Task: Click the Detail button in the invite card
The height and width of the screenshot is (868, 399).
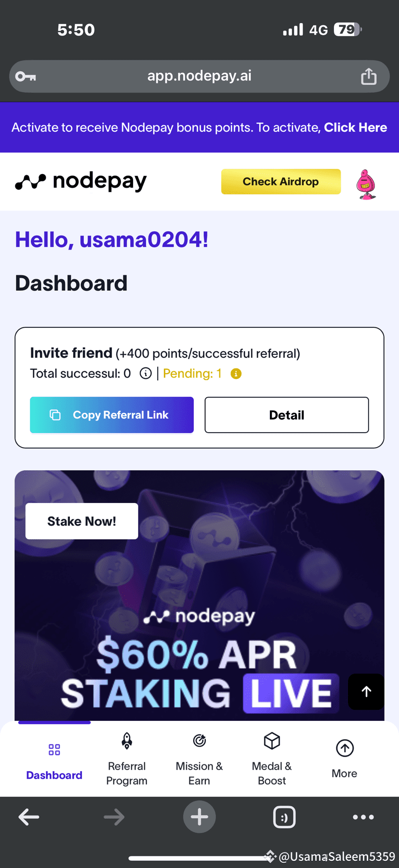Action: (x=286, y=415)
